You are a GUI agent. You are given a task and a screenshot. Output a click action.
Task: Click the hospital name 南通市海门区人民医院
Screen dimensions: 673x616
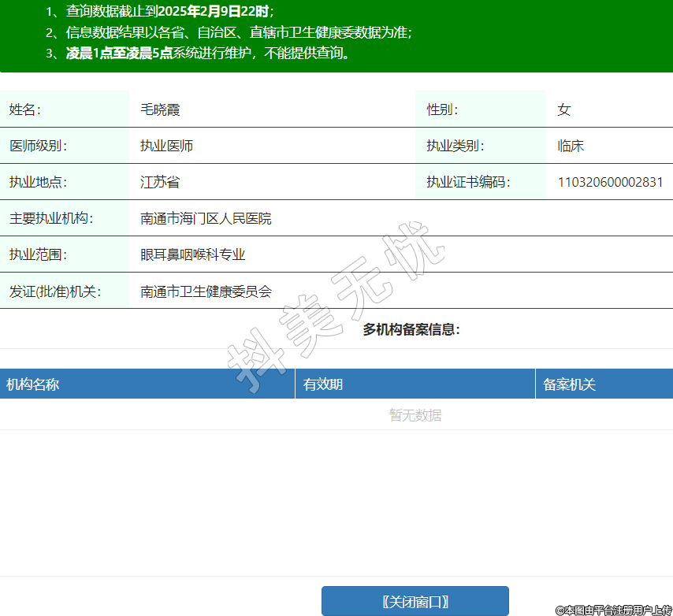[206, 218]
